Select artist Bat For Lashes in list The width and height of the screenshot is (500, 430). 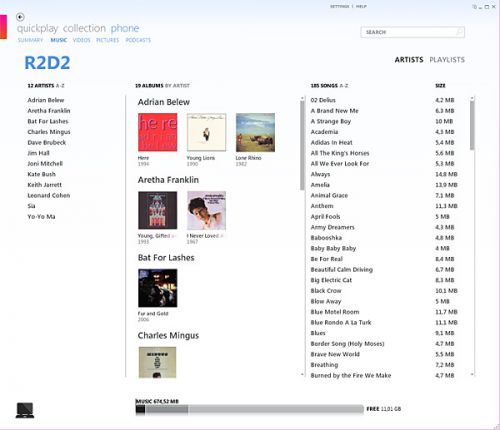[x=48, y=121]
